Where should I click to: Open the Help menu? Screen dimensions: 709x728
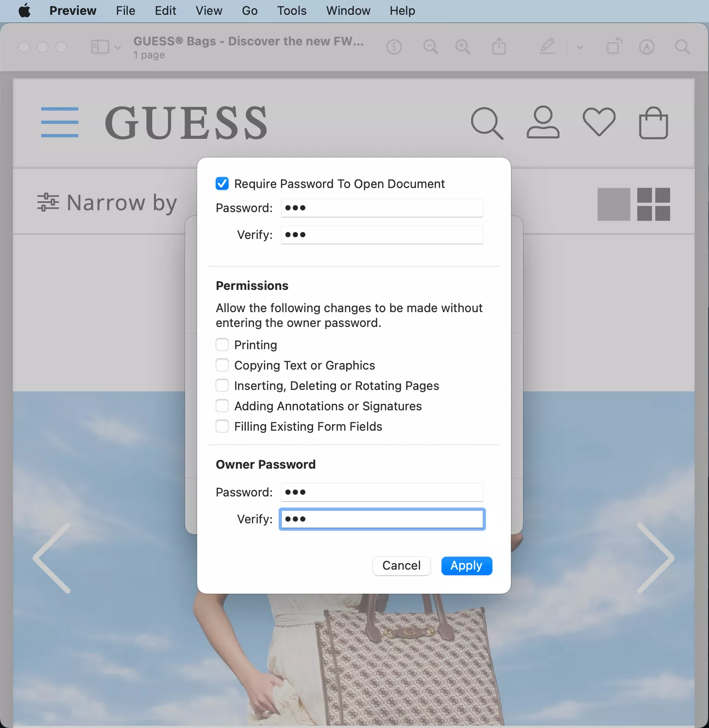402,10
